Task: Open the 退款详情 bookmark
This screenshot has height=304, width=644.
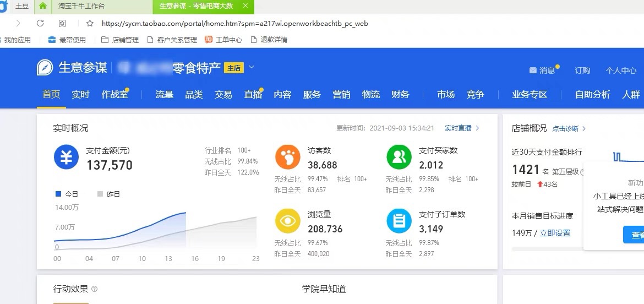Action: tap(269, 40)
